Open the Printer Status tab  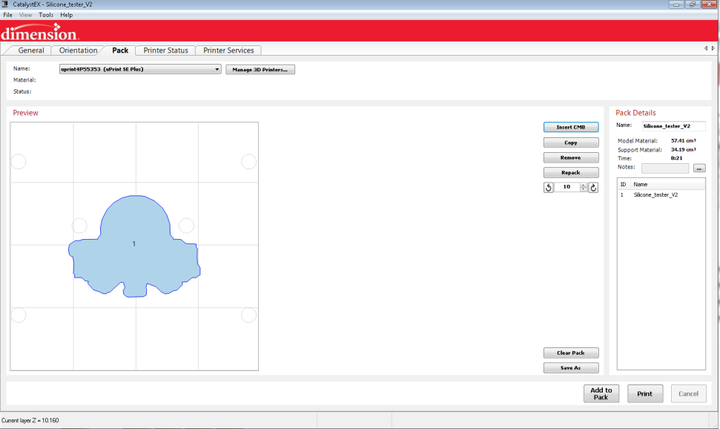point(166,51)
